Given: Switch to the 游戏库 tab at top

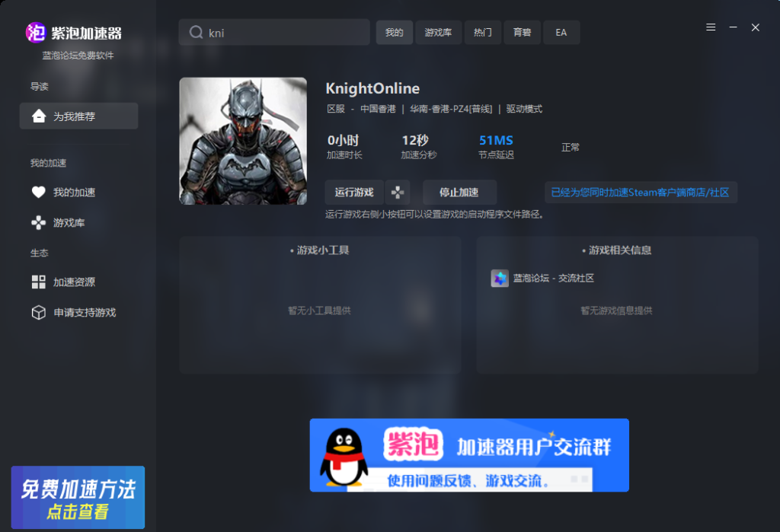Looking at the screenshot, I should (438, 32).
